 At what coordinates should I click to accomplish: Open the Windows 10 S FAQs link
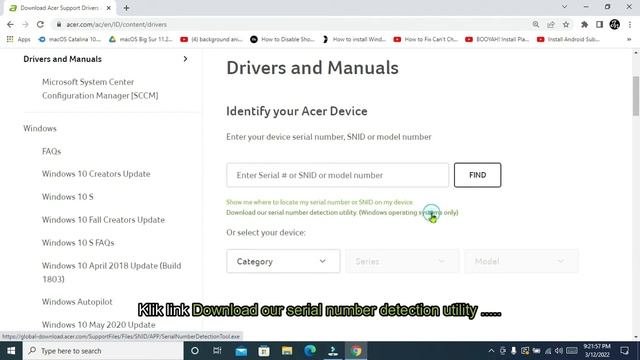click(78, 242)
